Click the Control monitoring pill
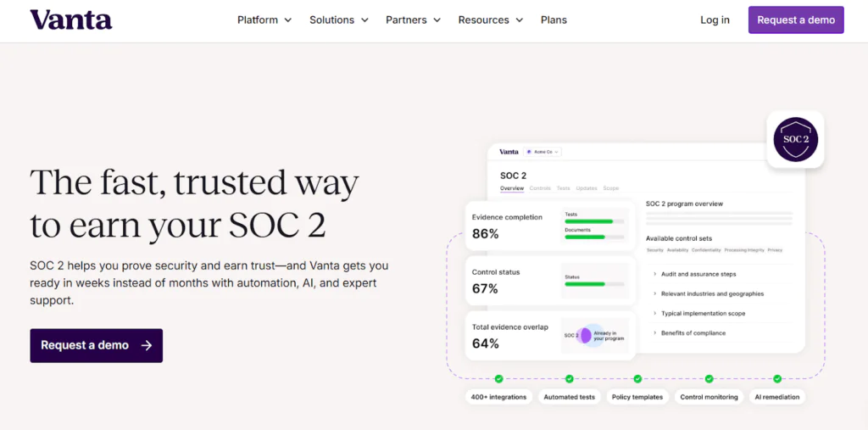The image size is (868, 430). (x=709, y=397)
